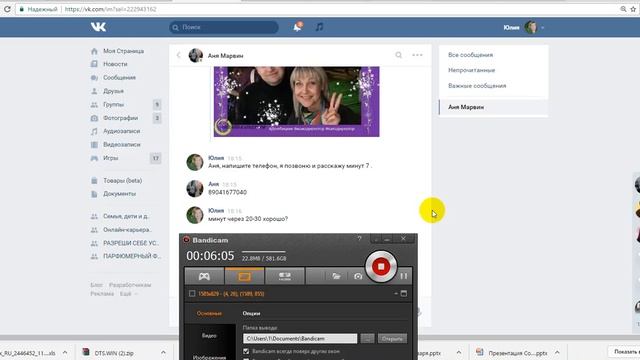Click the Игры gamepad icon
The height and width of the screenshot is (360, 640).
pyautogui.click(x=94, y=158)
